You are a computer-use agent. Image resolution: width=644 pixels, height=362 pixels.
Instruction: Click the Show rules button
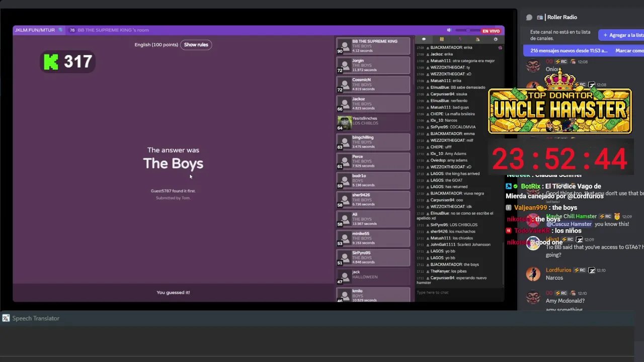click(196, 45)
